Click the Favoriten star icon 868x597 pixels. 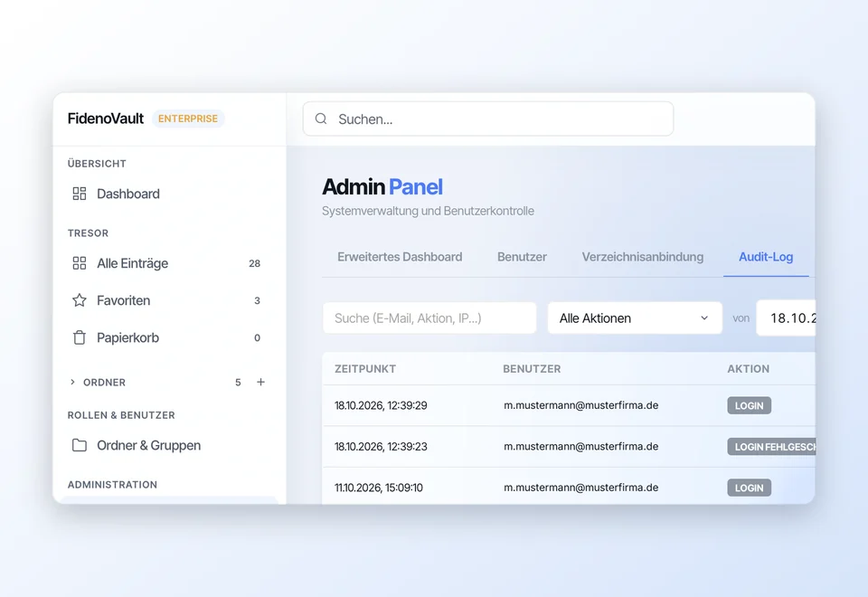click(80, 300)
